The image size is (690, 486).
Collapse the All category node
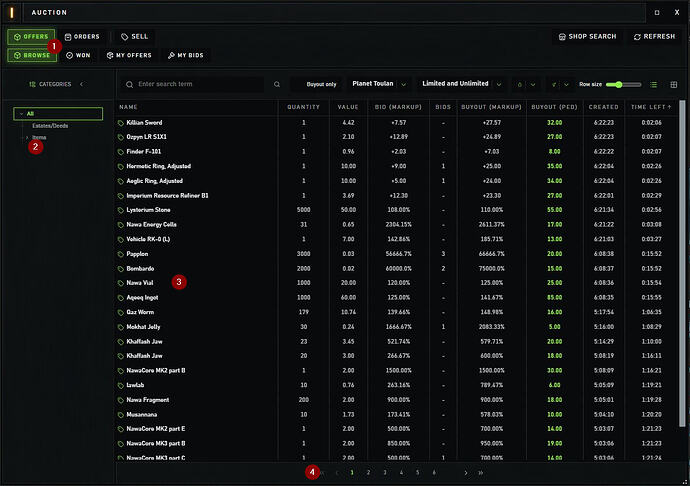tap(21, 114)
